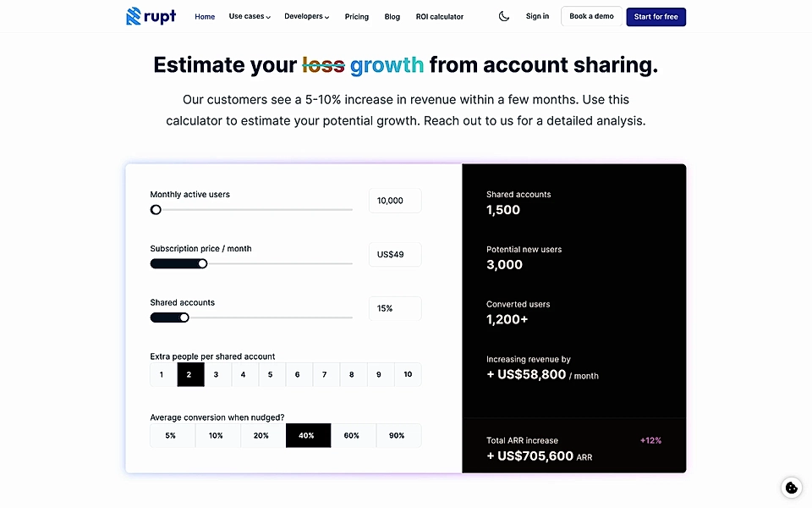Click the 15% shared accounts input field
This screenshot has height=508, width=812.
pos(394,308)
